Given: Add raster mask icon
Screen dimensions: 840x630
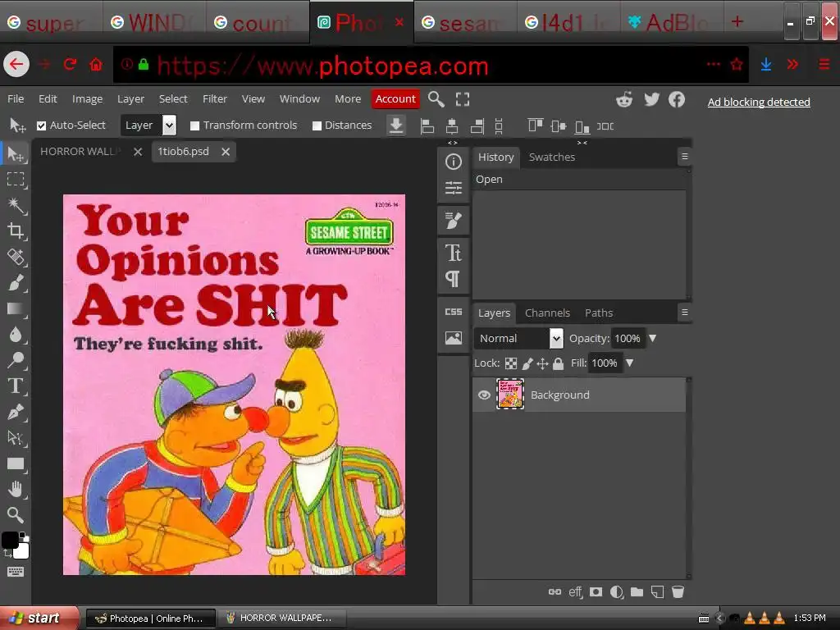Looking at the screenshot, I should click(596, 592).
